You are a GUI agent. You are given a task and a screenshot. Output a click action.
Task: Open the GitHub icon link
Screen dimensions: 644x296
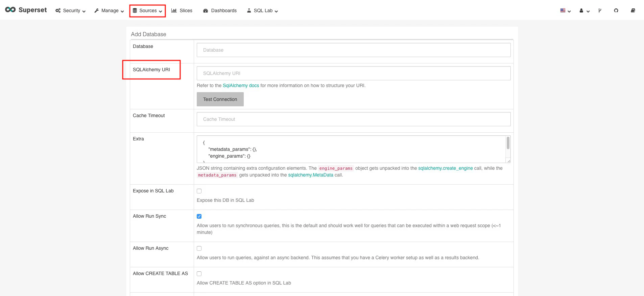click(x=616, y=10)
